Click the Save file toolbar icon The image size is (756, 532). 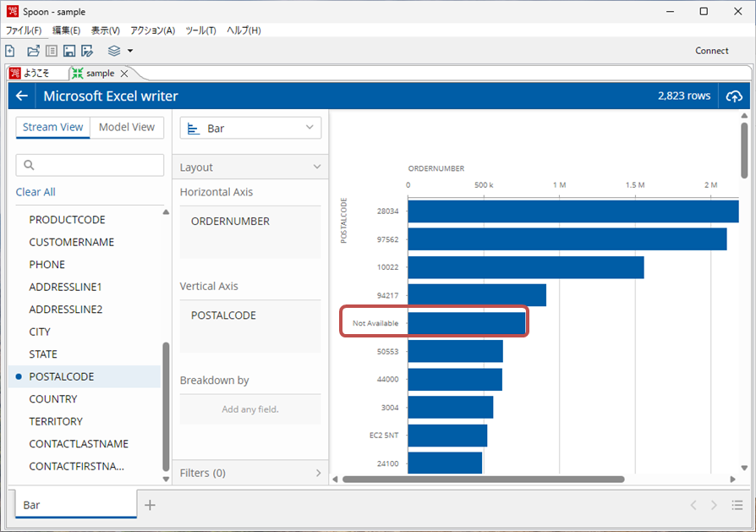pyautogui.click(x=69, y=51)
